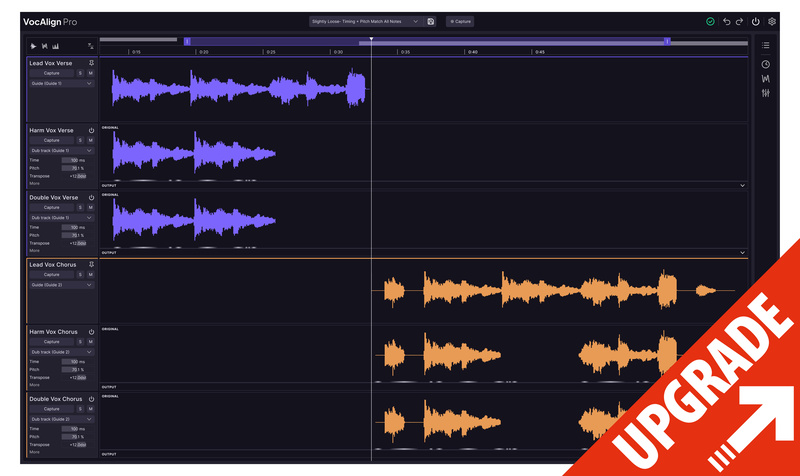The height and width of the screenshot is (476, 800).
Task: Click the skip-to-start transport icon
Action: (x=44, y=46)
